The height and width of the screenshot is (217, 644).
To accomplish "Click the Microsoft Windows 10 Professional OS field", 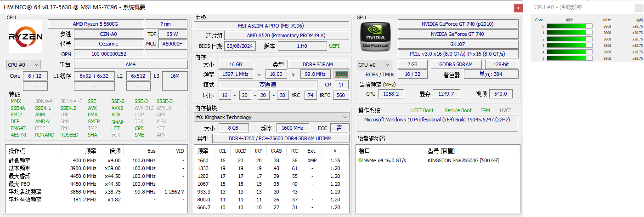I will click(437, 123).
